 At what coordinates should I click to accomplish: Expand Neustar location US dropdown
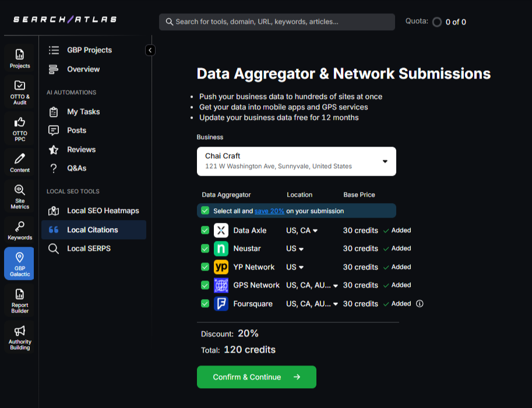click(295, 249)
